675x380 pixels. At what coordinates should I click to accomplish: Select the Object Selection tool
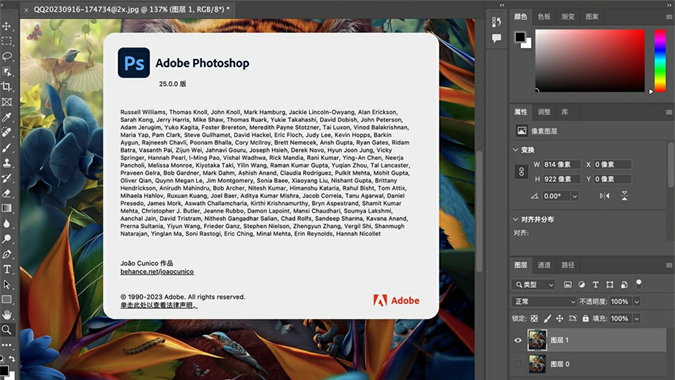7,71
